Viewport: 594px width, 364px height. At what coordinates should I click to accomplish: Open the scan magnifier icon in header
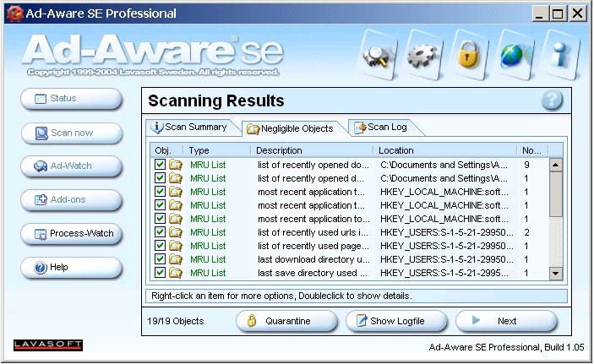pos(378,57)
